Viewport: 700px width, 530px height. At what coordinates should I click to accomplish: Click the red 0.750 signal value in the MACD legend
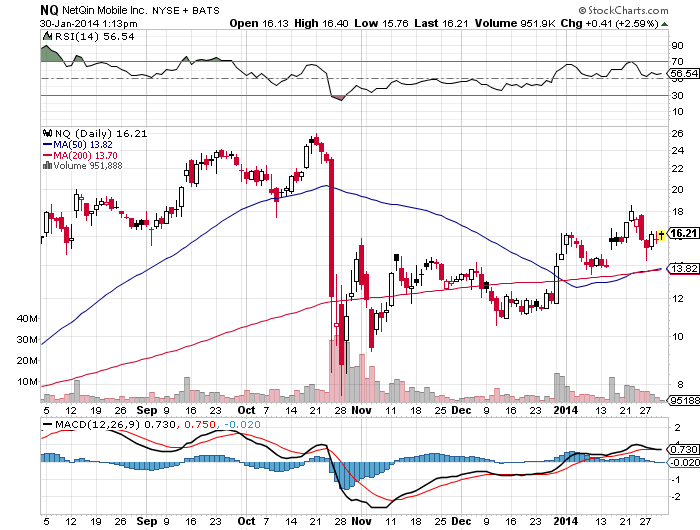pyautogui.click(x=200, y=424)
